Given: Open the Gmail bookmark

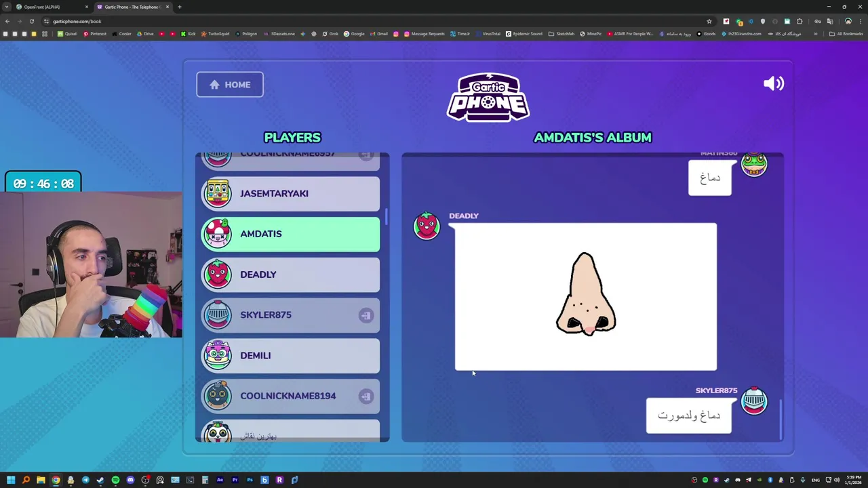Looking at the screenshot, I should pyautogui.click(x=379, y=34).
